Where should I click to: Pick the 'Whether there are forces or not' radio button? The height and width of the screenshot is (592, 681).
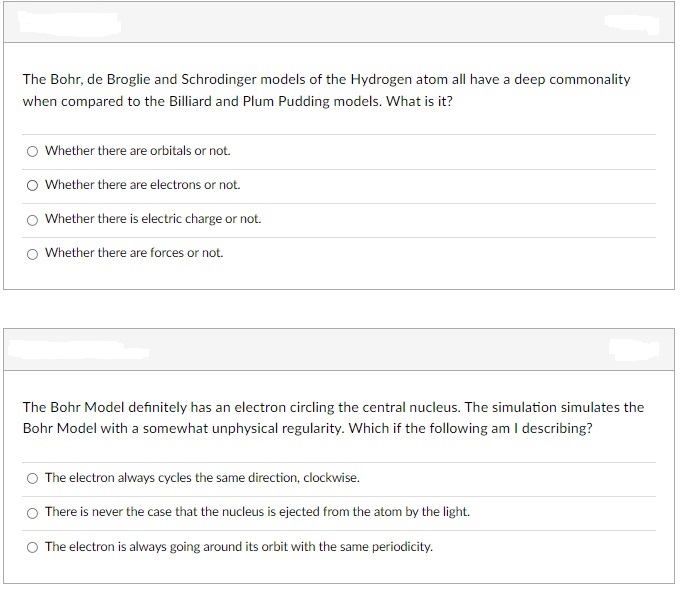[32, 254]
